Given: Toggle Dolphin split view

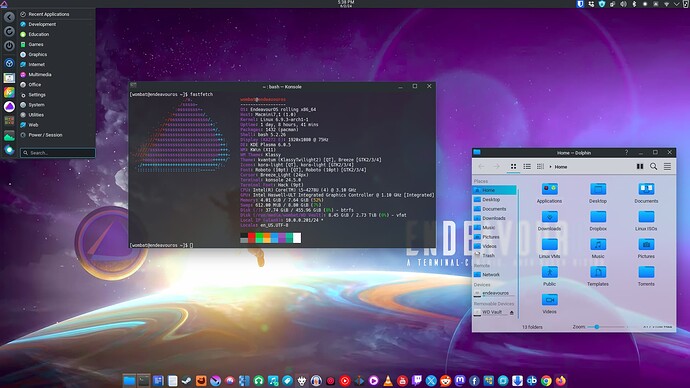Looking at the screenshot, I should [640, 167].
